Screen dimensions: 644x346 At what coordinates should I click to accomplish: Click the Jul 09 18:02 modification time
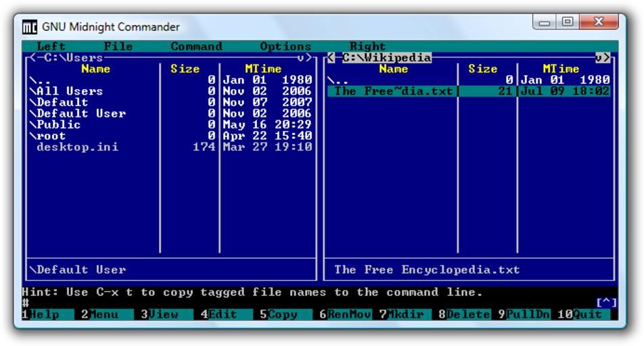565,91
